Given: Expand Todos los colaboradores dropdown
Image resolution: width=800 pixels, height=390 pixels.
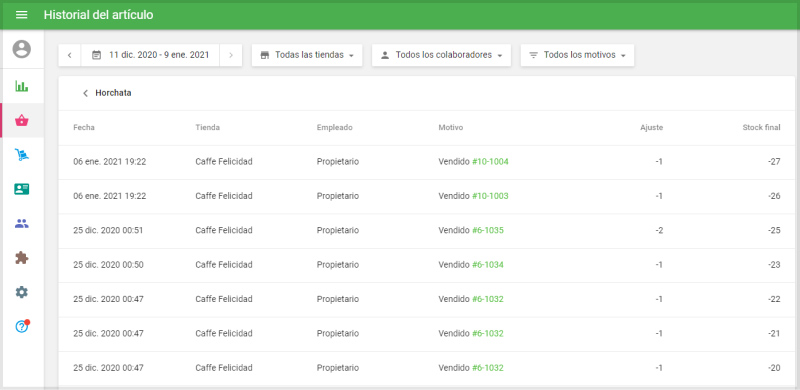Looking at the screenshot, I should (441, 55).
